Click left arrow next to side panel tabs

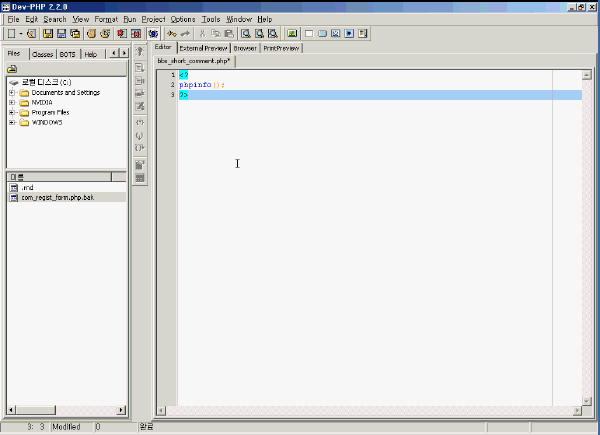114,53
